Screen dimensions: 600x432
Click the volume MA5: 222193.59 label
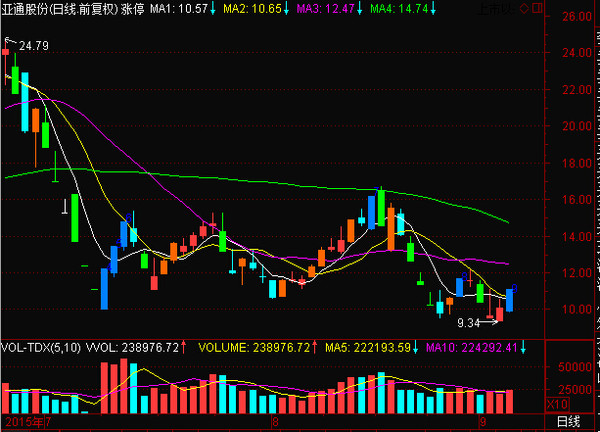click(368, 348)
